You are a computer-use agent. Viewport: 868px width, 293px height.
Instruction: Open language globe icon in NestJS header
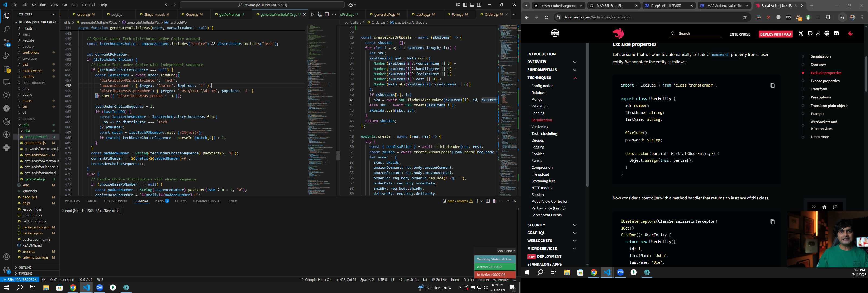click(x=826, y=33)
